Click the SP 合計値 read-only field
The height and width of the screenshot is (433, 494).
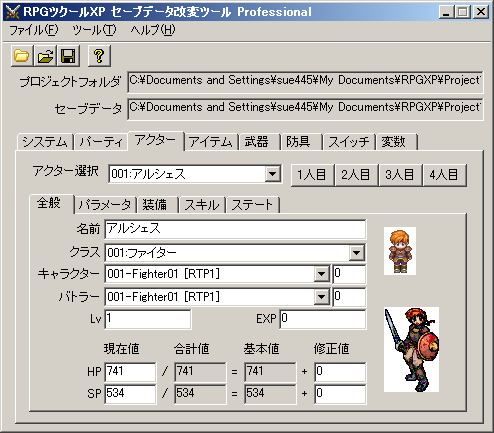(200, 394)
